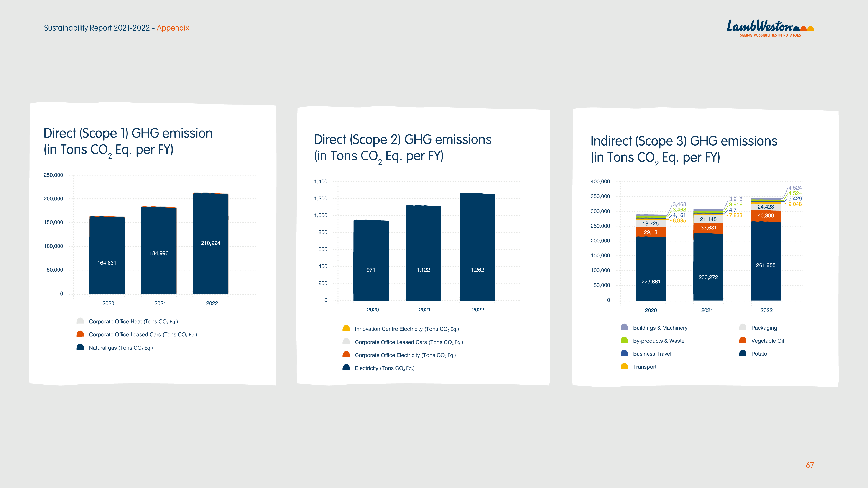Click the Vegetable Oil legend marker
868x488 pixels.
(743, 340)
